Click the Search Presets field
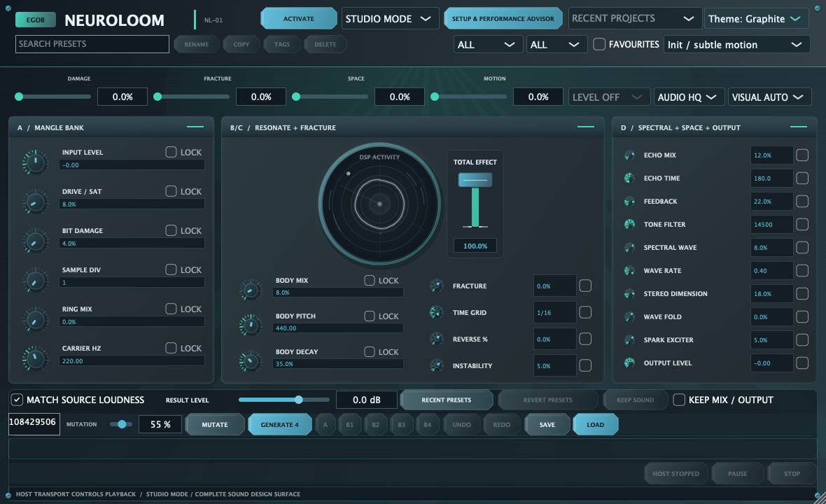 click(92, 44)
